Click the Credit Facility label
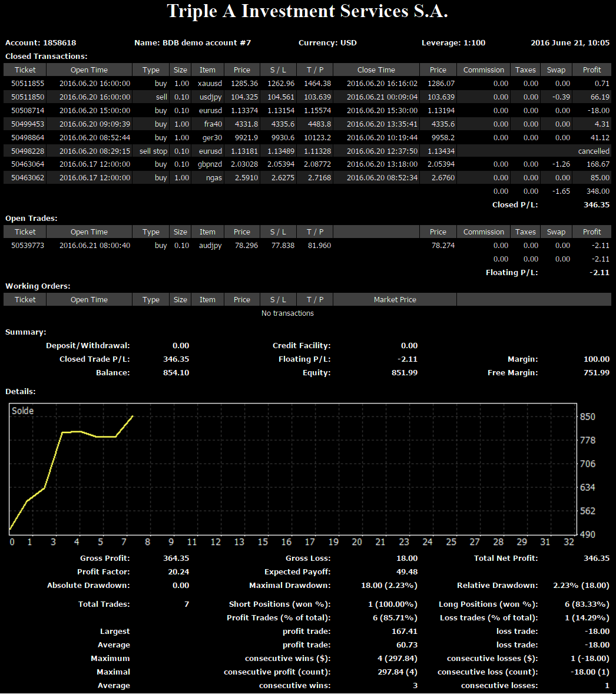616x694 pixels. [302, 346]
